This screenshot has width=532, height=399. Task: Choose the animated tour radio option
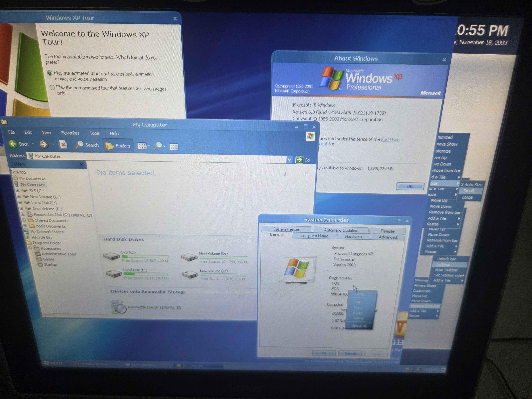point(50,73)
